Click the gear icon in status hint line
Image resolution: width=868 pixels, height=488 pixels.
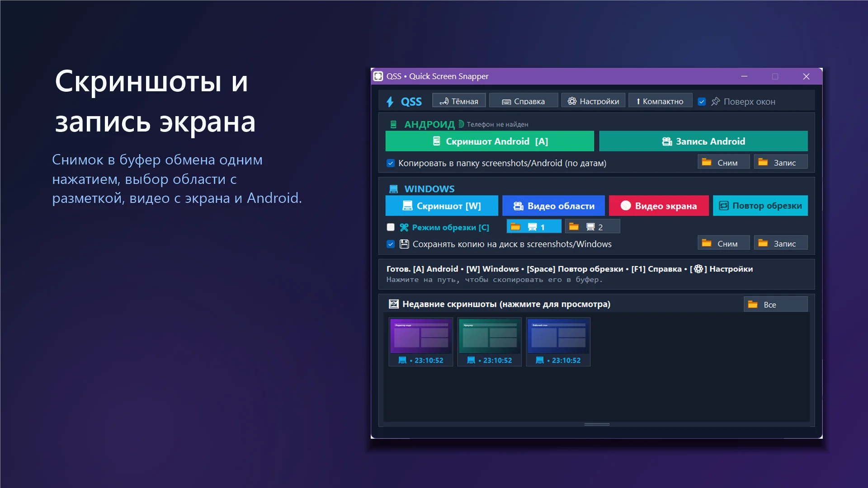click(x=698, y=269)
